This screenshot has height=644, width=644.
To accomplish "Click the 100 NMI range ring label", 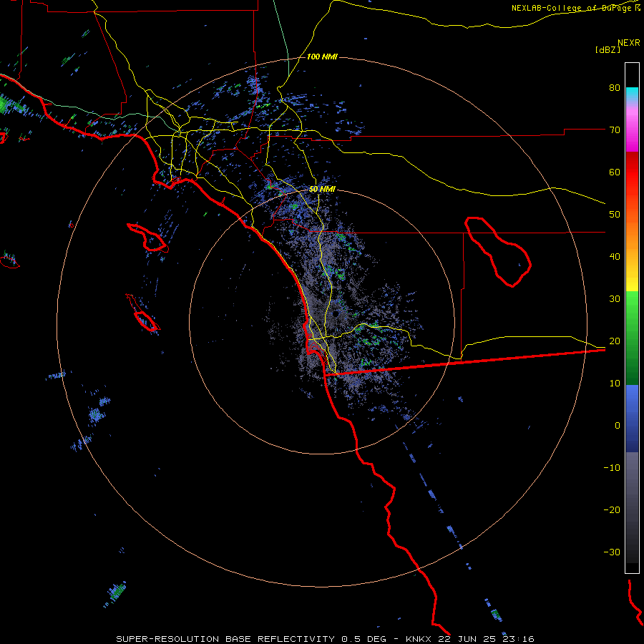I will [x=322, y=57].
